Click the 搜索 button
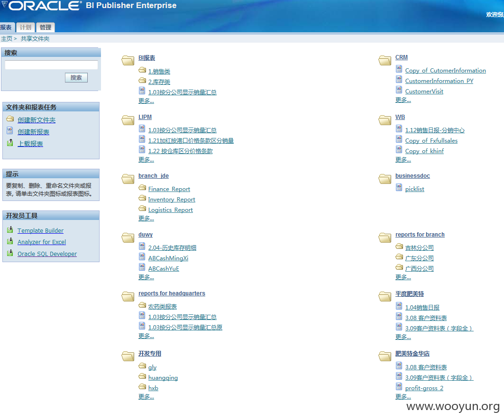The height and width of the screenshot is (420, 504). click(76, 77)
